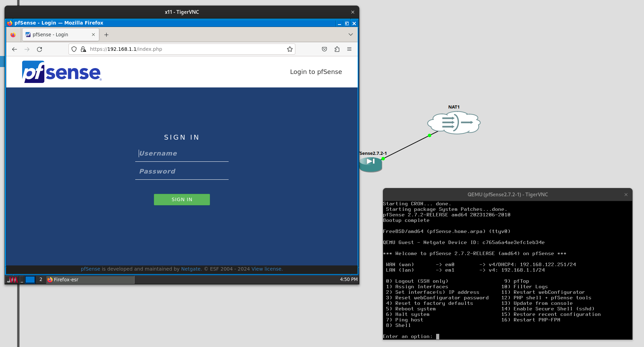Screen dimensions: 644x347
Task: Click the Enter an option prompt
Action: tap(408, 337)
